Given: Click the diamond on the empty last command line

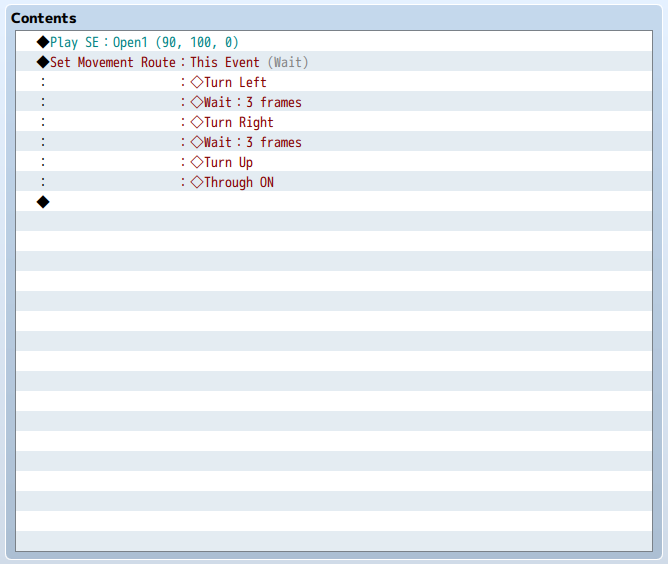Looking at the screenshot, I should click(43, 202).
